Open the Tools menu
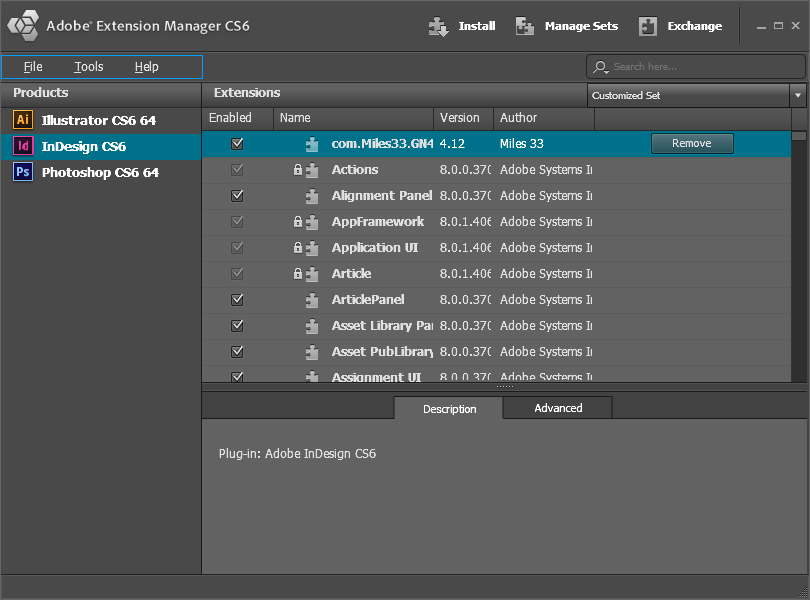The height and width of the screenshot is (600, 810). point(89,67)
